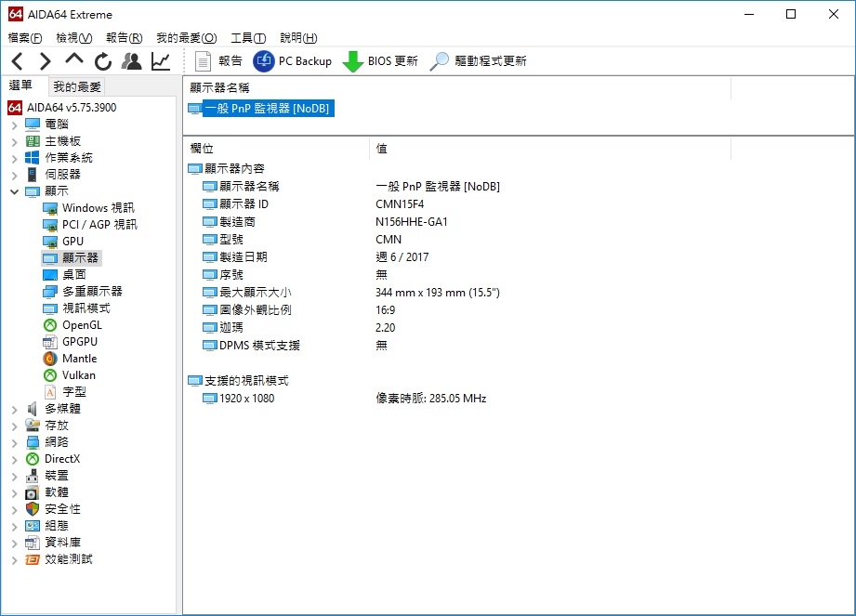Select the Vulkan tree item
The width and height of the screenshot is (856, 616).
coord(70,375)
